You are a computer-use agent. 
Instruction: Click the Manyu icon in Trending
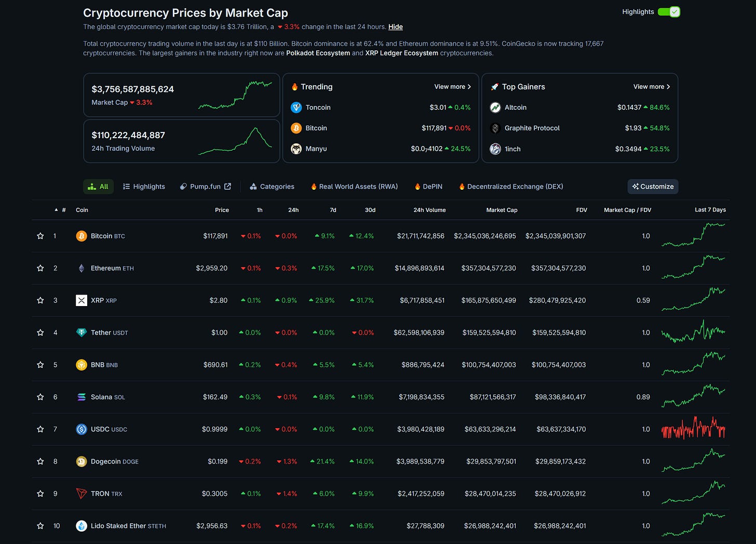pyautogui.click(x=296, y=149)
